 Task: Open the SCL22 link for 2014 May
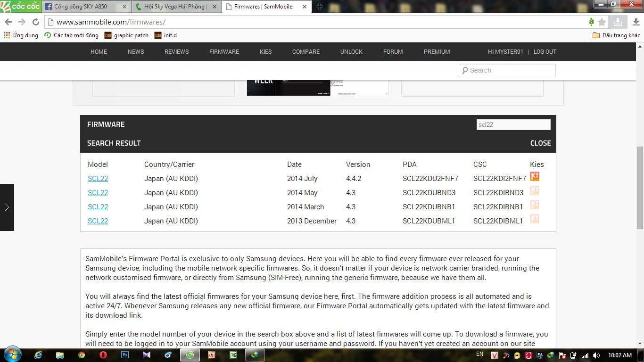98,193
